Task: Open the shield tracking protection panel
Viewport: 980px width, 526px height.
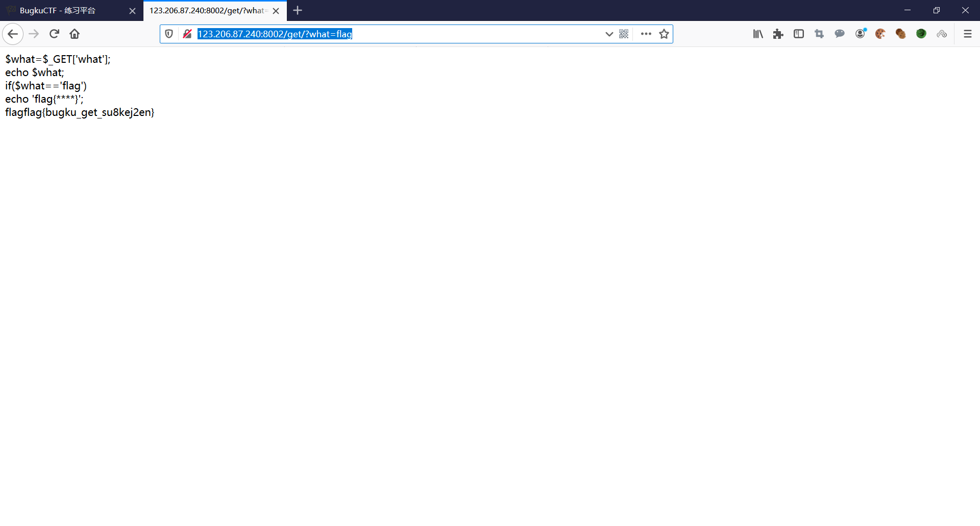Action: point(169,34)
